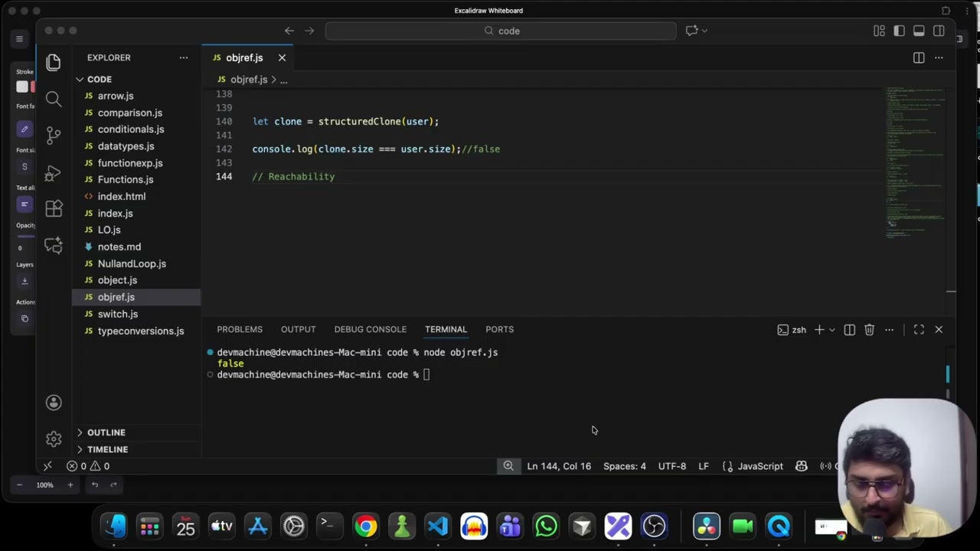The width and height of the screenshot is (980, 551).
Task: Open Finder from the dock
Action: pyautogui.click(x=114, y=527)
